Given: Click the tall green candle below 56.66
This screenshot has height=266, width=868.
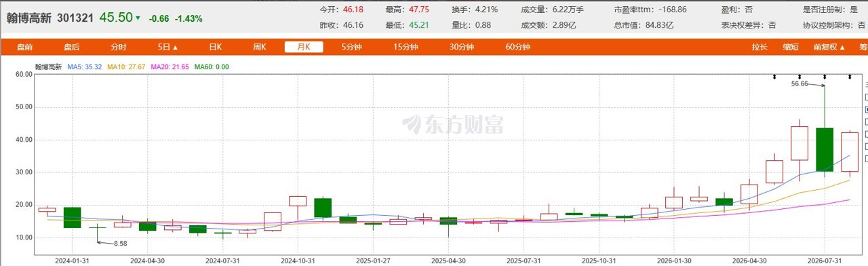Looking at the screenshot, I should click(825, 149).
